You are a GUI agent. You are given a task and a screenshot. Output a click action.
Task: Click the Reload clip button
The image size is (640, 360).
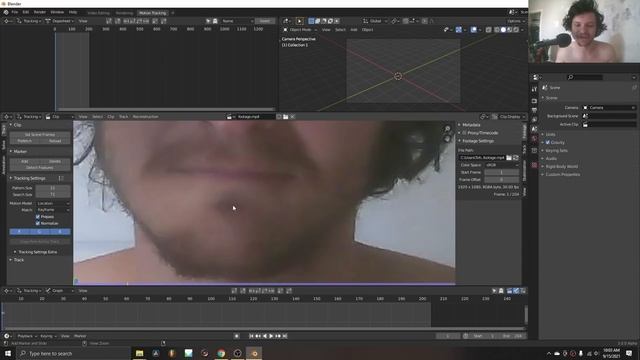(55, 141)
